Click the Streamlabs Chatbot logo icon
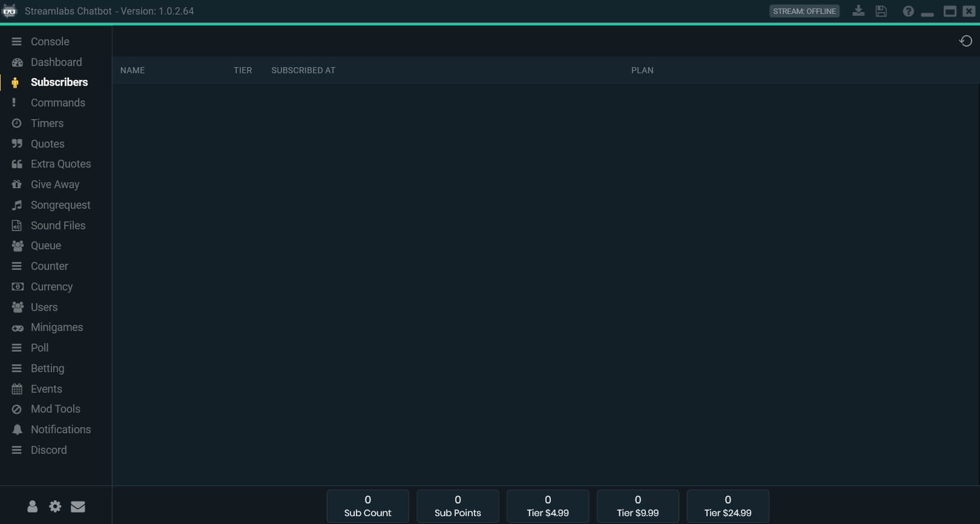The height and width of the screenshot is (524, 980). click(x=10, y=11)
